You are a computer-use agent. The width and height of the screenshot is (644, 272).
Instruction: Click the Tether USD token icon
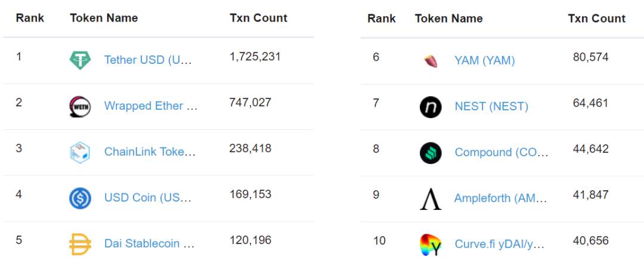[x=80, y=59]
